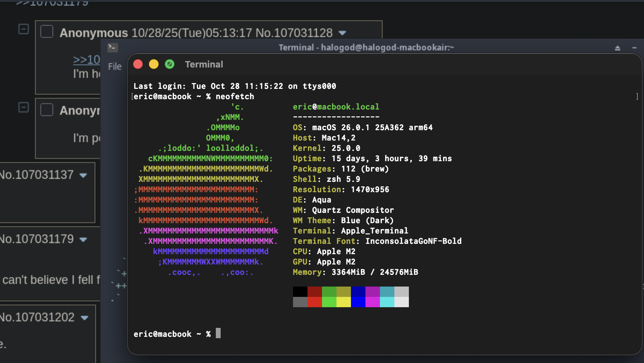Image resolution: width=644 pixels, height=363 pixels.
Task: Click the magenta block in the bottom palette row
Action: coord(373,302)
